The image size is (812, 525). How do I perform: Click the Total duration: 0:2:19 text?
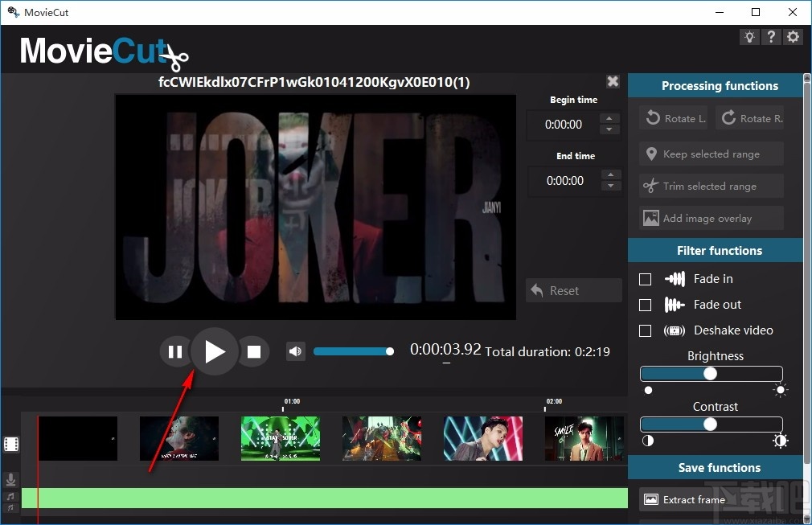coord(547,352)
